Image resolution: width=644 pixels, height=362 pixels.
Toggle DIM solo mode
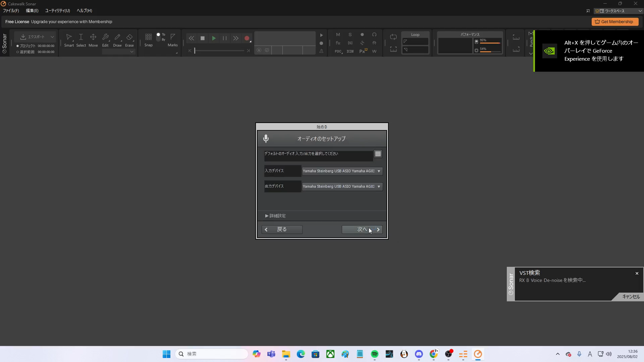[350, 51]
